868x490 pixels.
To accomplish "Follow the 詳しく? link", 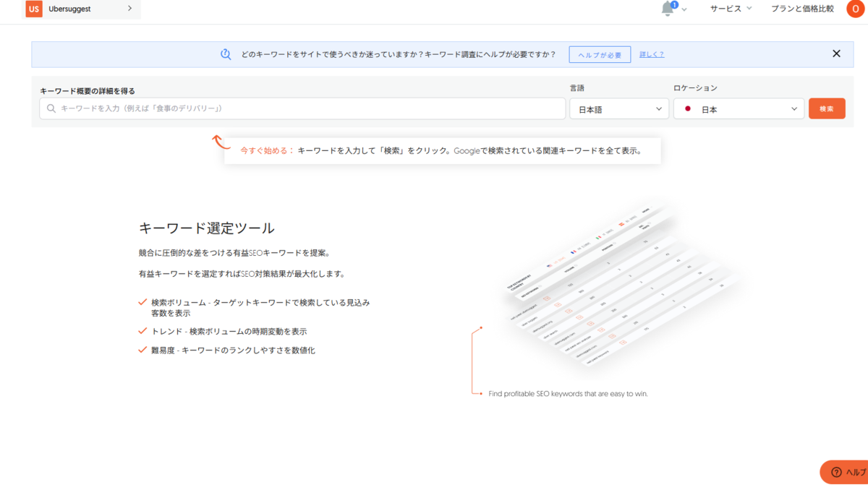I will coord(652,55).
